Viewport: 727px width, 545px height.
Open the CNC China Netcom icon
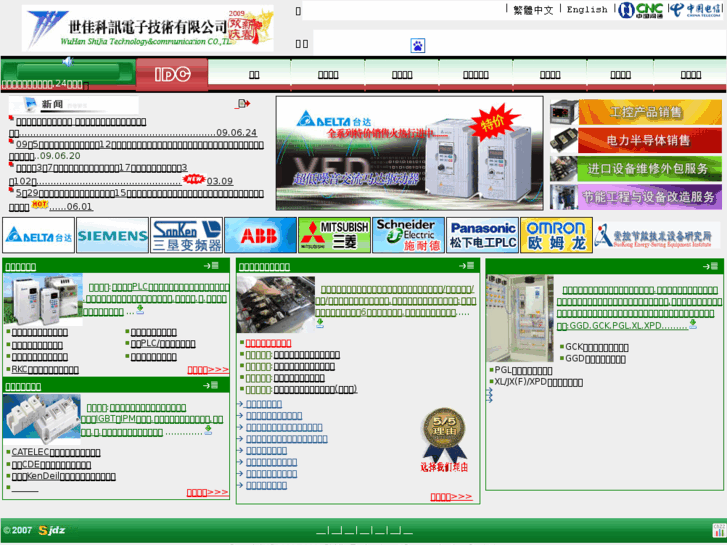[x=641, y=10]
